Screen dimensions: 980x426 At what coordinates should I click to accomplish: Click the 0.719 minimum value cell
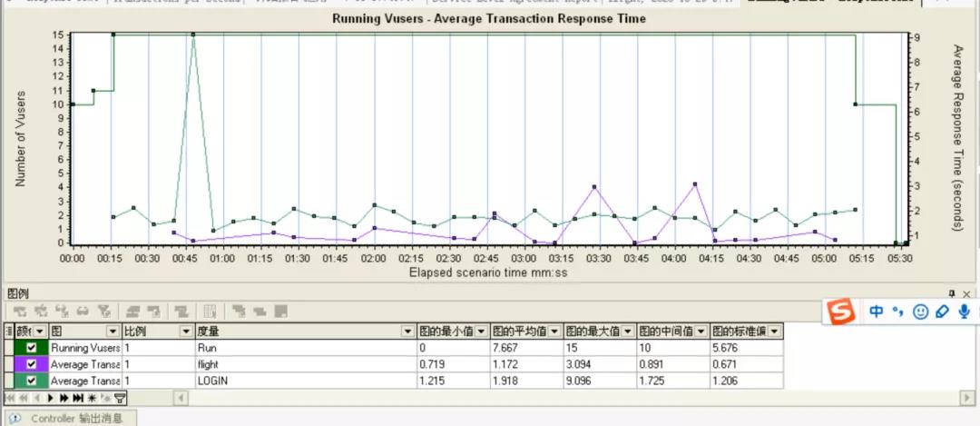453,364
